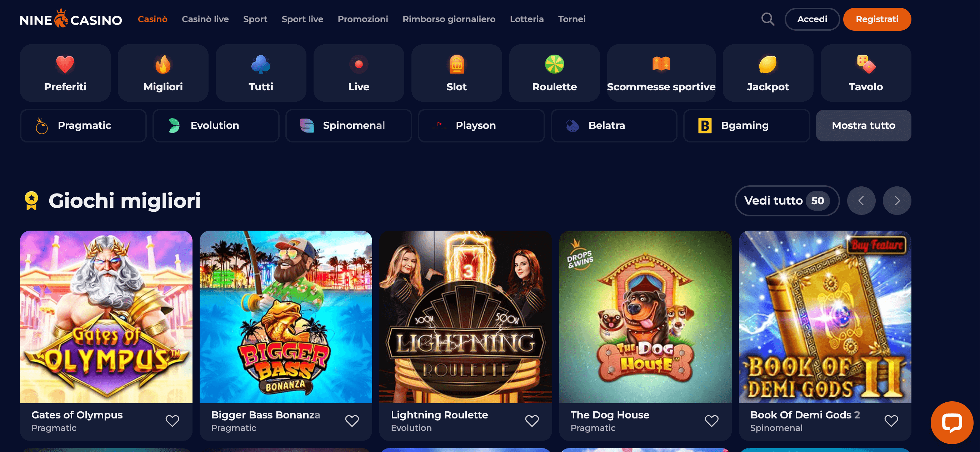Show next games with right arrow
Screen dimensions: 980x452
tap(897, 201)
